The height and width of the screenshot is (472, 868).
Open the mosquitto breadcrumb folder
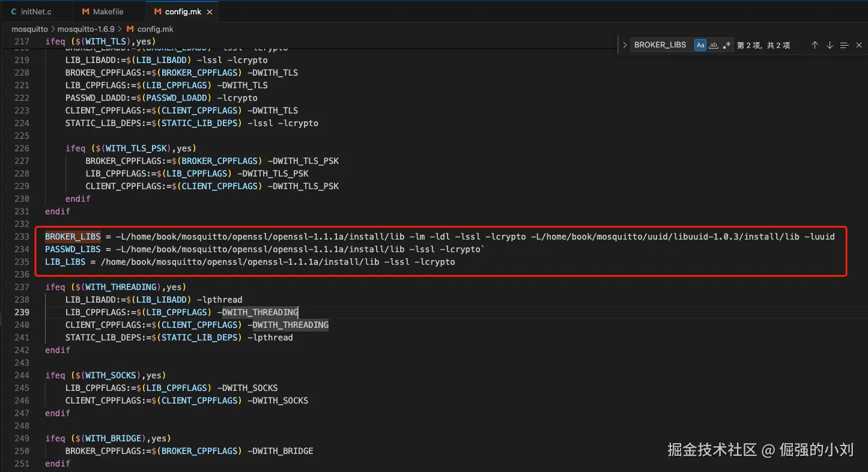click(x=31, y=29)
